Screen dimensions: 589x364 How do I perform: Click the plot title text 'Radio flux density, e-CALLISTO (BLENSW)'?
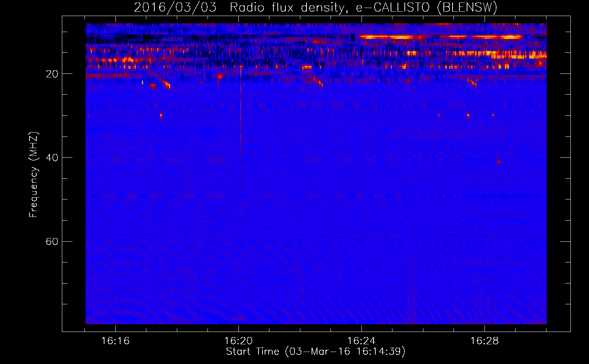[363, 8]
